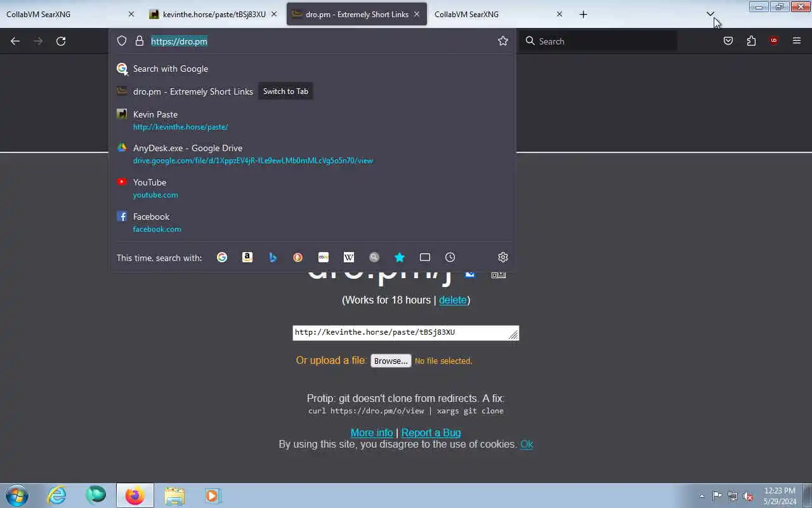
Task: Click Ok on the cookie notice
Action: coord(527,444)
